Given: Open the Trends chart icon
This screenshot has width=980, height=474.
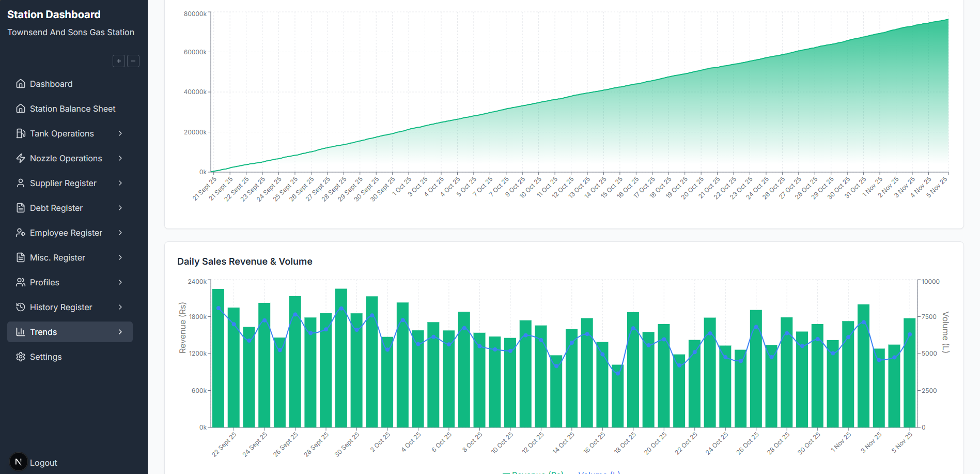Looking at the screenshot, I should pyautogui.click(x=21, y=331).
